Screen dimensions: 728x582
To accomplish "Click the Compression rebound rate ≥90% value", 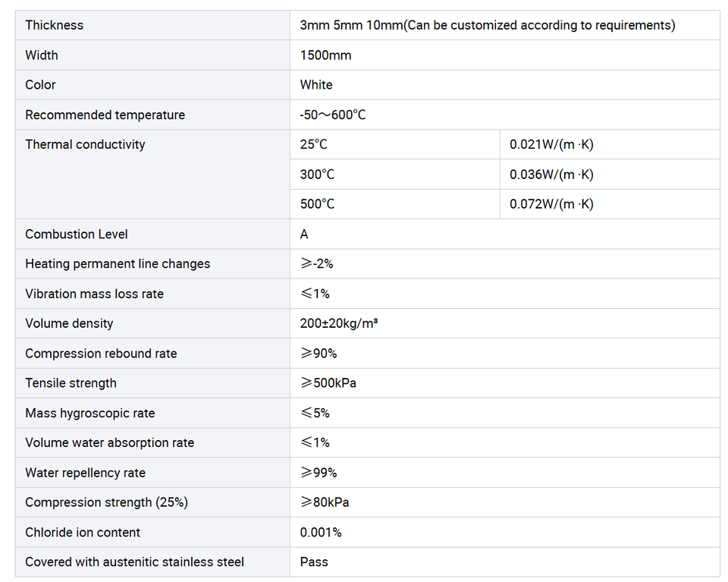I will click(x=318, y=354).
